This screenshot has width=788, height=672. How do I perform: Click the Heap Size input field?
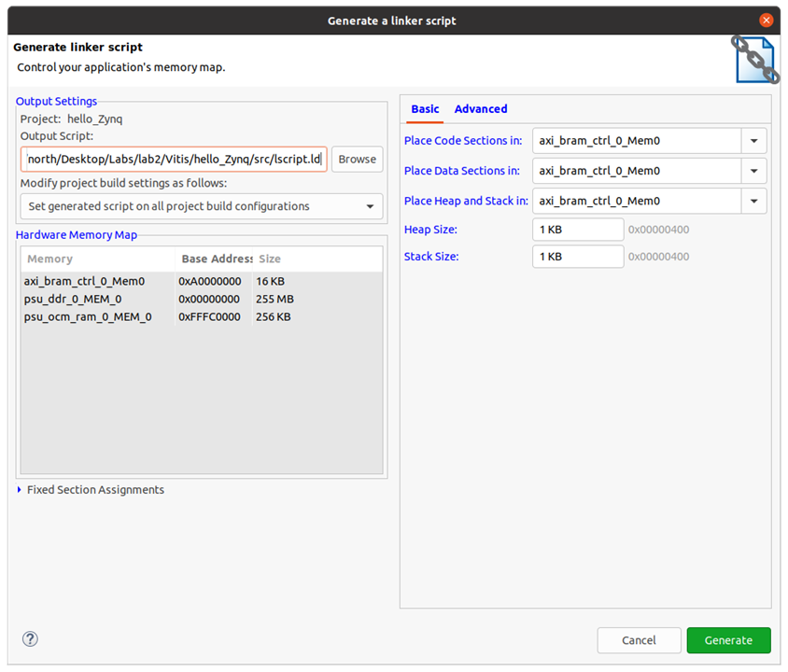tap(577, 230)
